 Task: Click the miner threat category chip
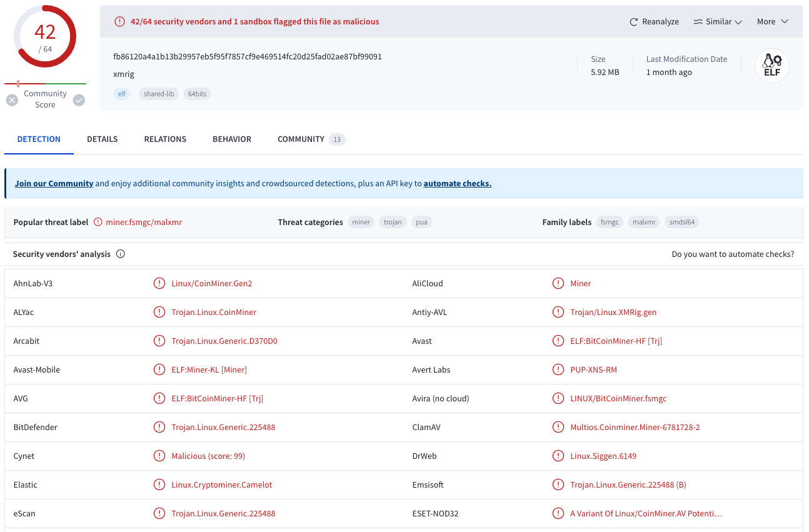pos(361,222)
